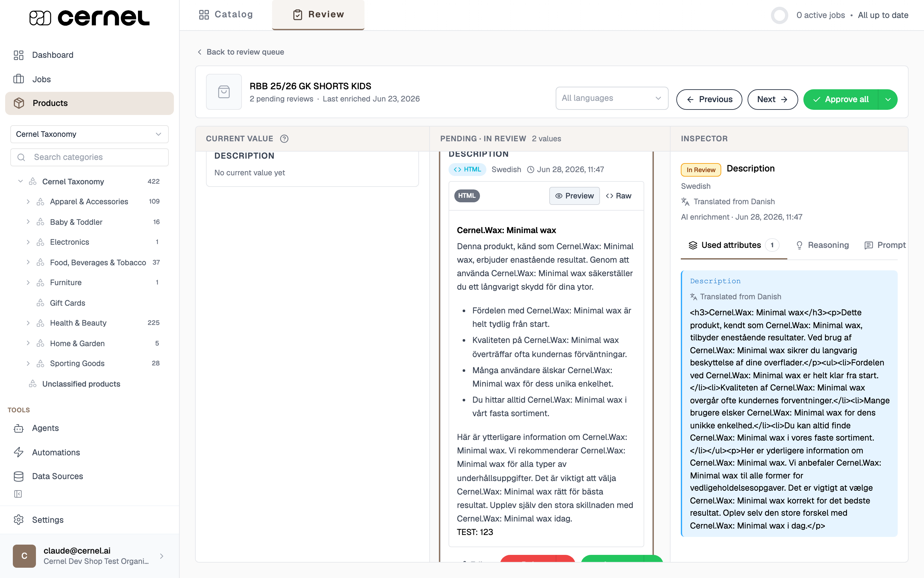Click the attribute card translate icon

[693, 297]
